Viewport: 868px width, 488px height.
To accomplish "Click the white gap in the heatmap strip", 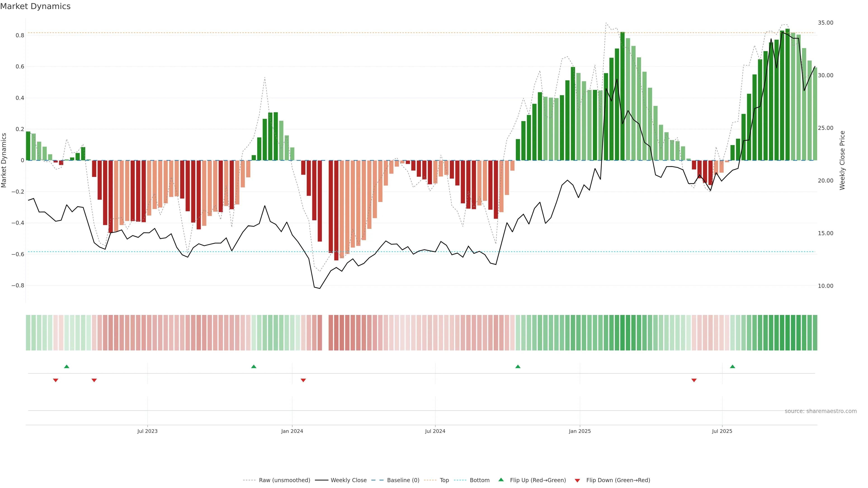I will tap(325, 332).
